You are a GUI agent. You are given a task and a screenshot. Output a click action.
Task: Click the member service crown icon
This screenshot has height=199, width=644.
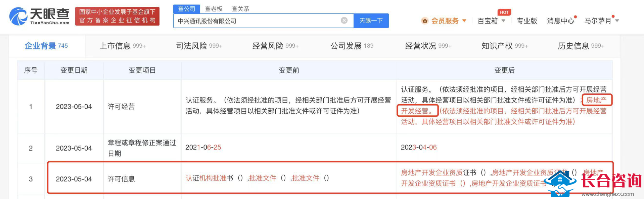(x=425, y=21)
